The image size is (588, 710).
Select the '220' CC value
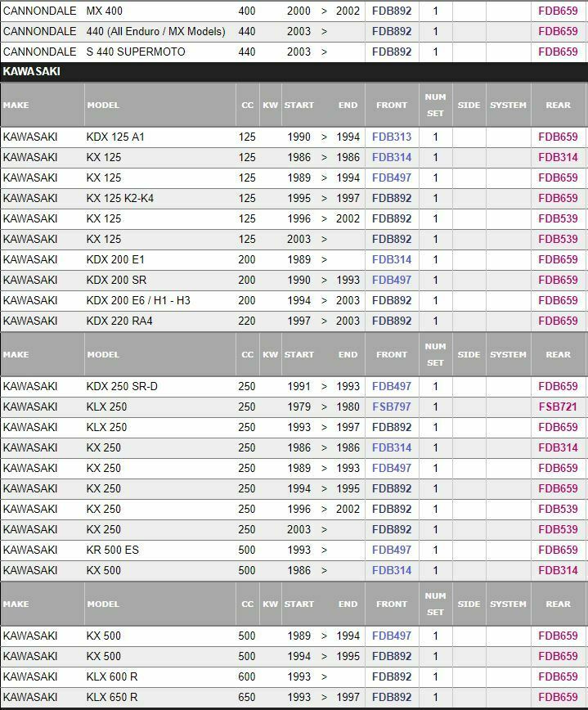pos(247,321)
